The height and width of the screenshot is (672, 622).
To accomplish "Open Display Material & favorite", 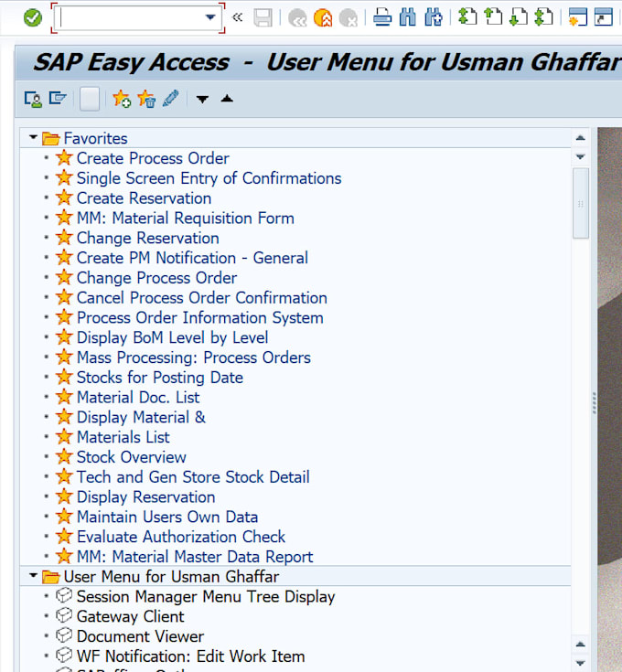I will (141, 418).
